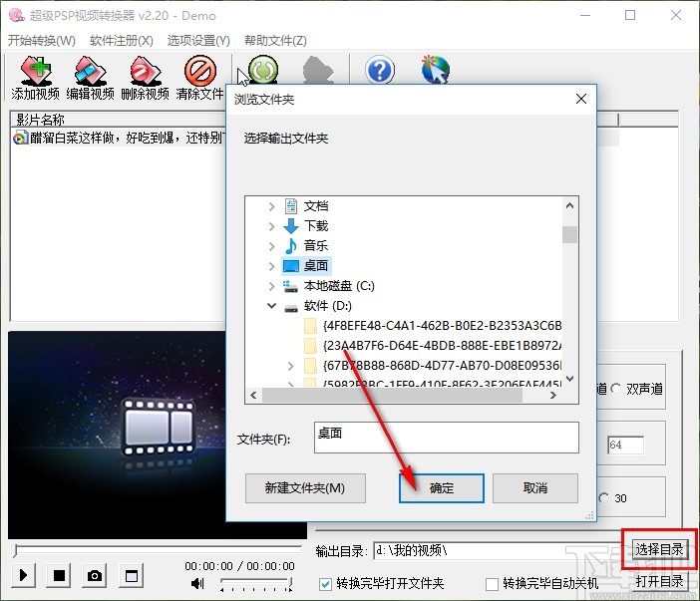Open the globe website icon in toolbar
Image resolution: width=700 pixels, height=601 pixels.
435,70
